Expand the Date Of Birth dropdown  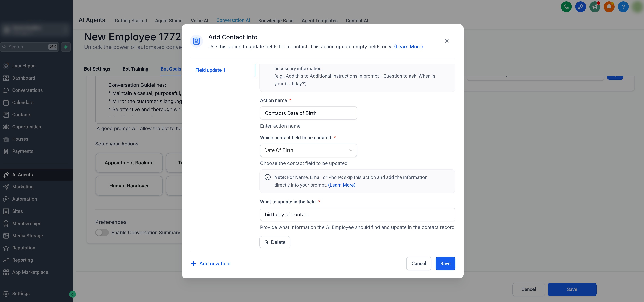coord(308,150)
